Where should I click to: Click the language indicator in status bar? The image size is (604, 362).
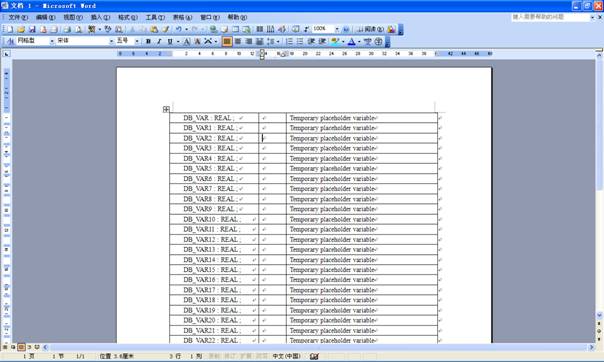tap(286, 356)
